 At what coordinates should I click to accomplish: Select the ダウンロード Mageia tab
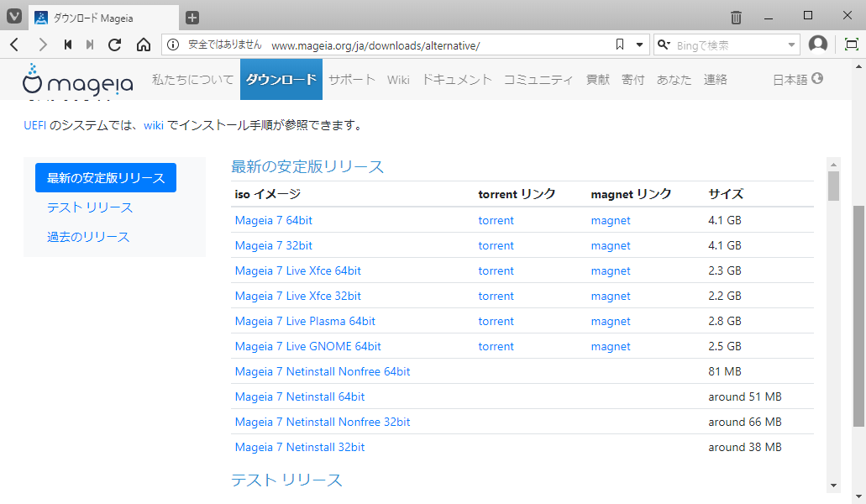point(104,18)
